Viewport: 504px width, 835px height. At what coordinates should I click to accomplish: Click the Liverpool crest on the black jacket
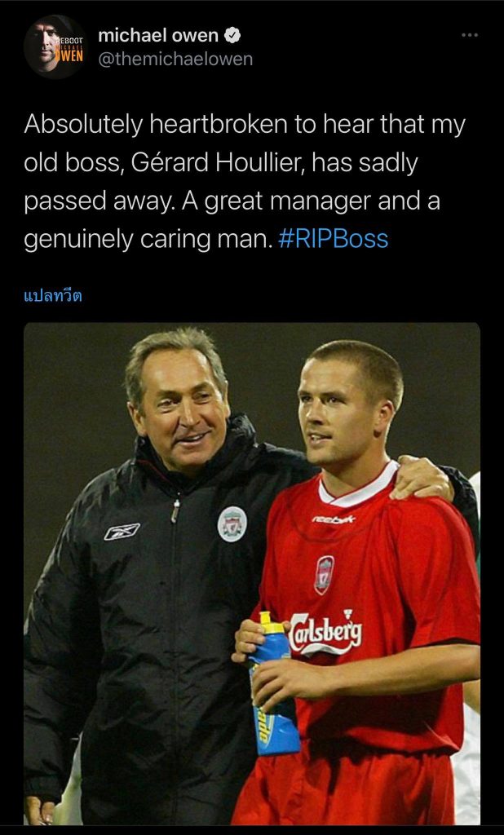click(232, 524)
